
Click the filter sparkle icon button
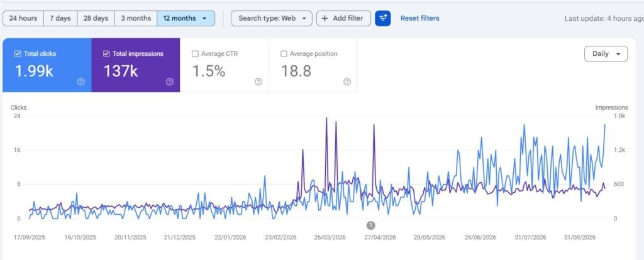(383, 18)
